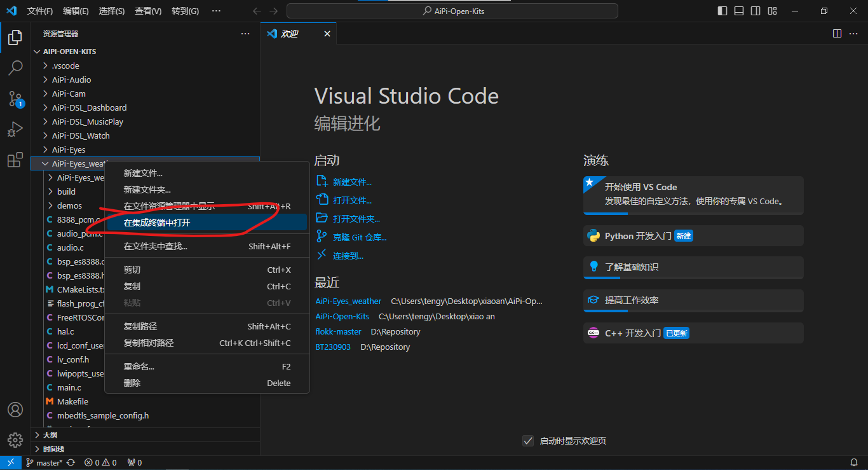This screenshot has width=868, height=470.
Task: Open the 查看(V) menu
Action: point(148,11)
